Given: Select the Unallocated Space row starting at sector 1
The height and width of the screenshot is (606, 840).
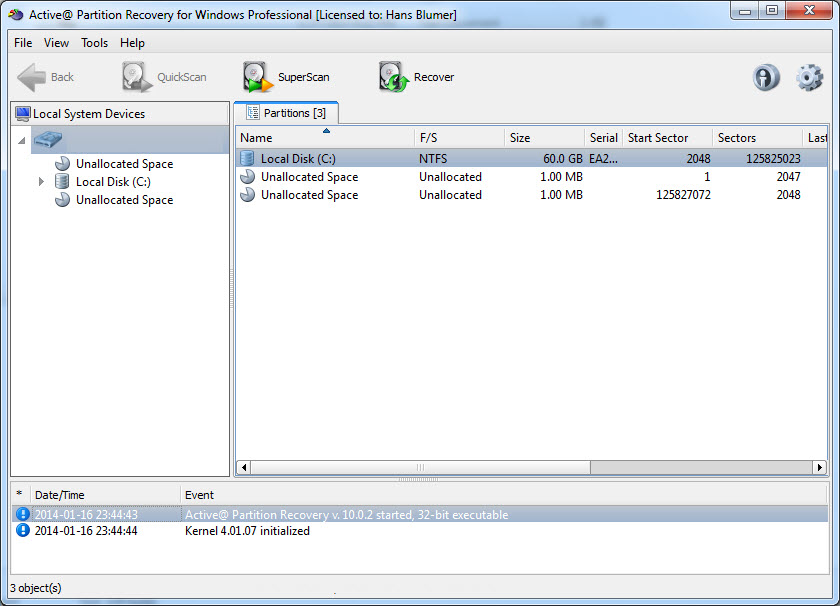Looking at the screenshot, I should [x=531, y=177].
